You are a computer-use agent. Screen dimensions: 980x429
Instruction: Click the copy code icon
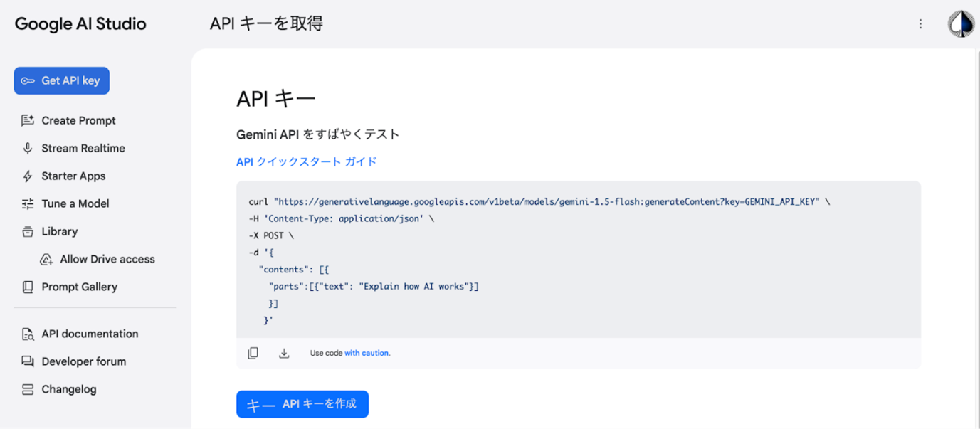point(253,353)
